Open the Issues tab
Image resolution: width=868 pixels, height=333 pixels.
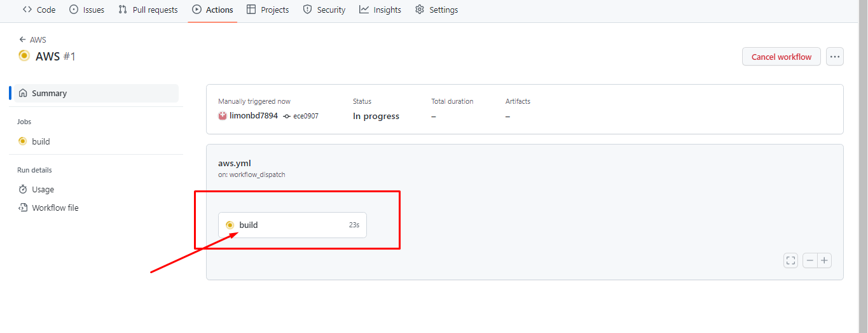pyautogui.click(x=86, y=10)
